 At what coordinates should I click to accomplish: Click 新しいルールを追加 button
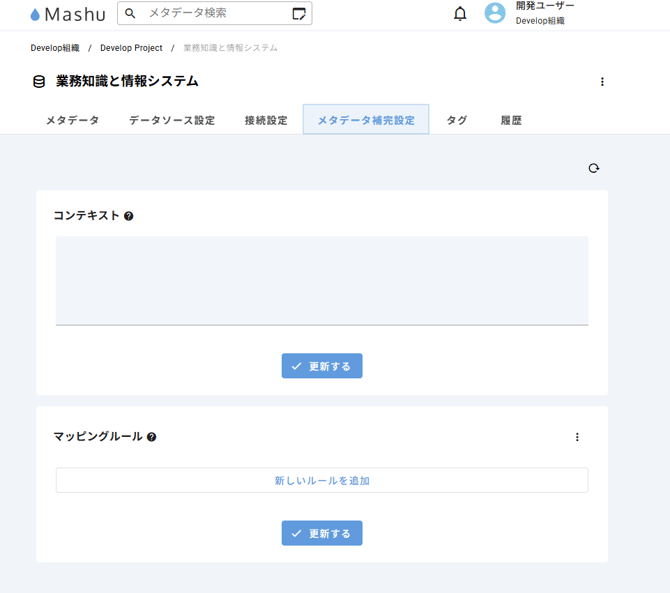[322, 481]
